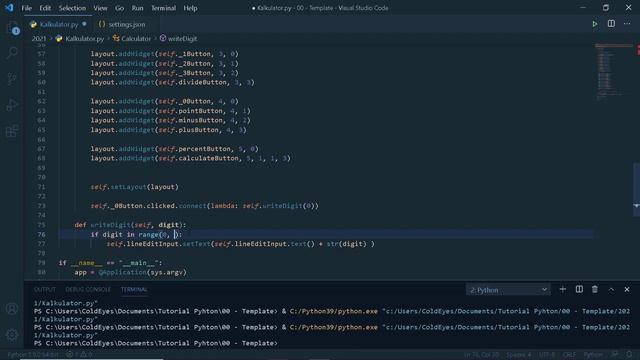The image size is (640, 360).
Task: Change line ending via CRLF item
Action: coord(569,355)
